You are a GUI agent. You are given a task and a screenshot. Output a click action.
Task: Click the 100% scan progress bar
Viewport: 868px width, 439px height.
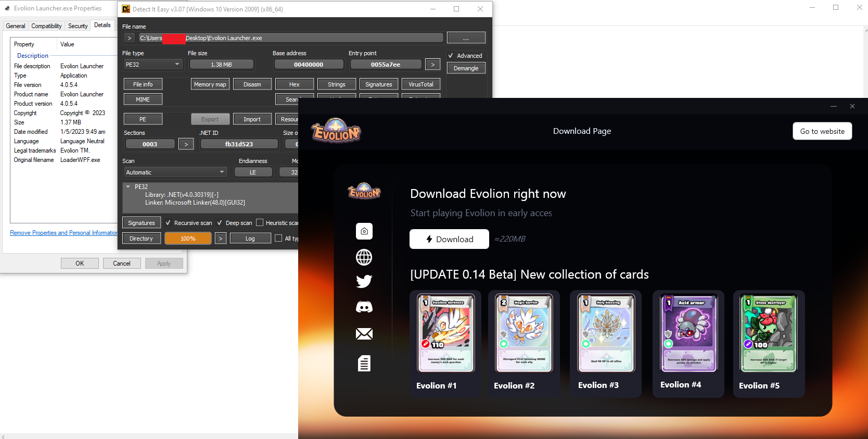click(188, 239)
